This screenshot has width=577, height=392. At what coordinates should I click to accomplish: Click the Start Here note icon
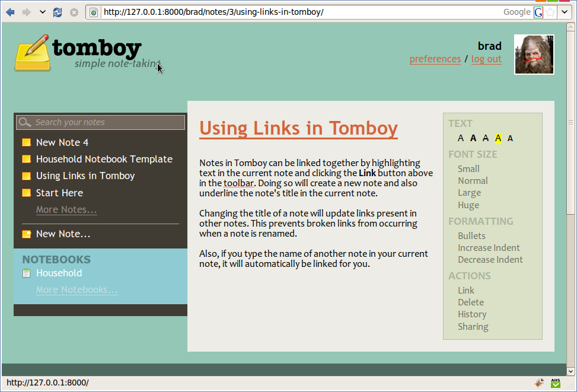coord(27,193)
